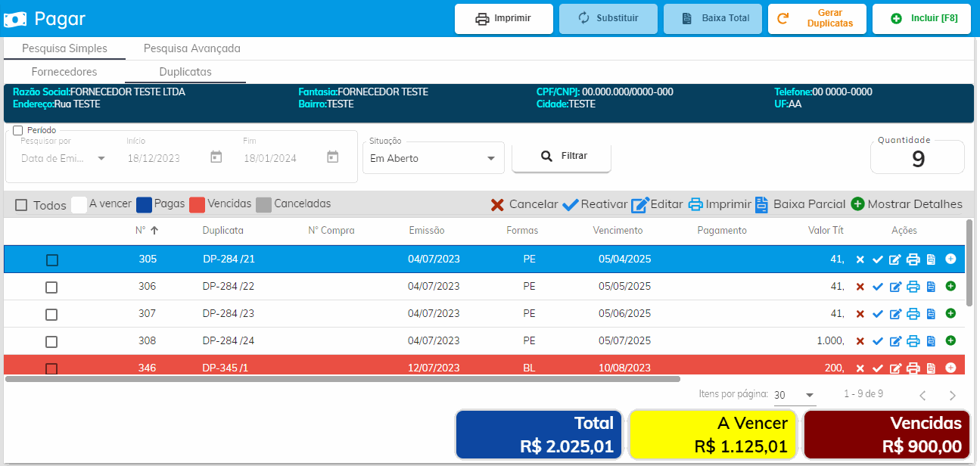980x466 pixels.
Task: Edit duplicate 306 via pencil icon
Action: 895,287
